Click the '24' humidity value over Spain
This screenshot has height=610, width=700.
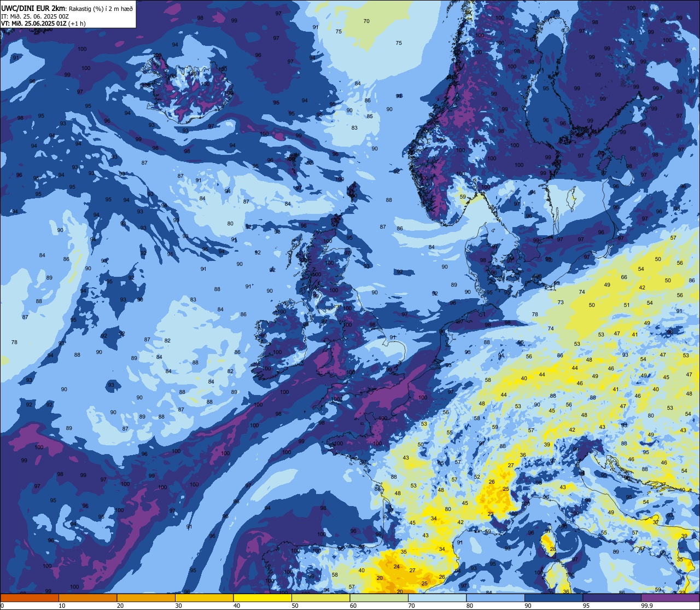(x=396, y=566)
